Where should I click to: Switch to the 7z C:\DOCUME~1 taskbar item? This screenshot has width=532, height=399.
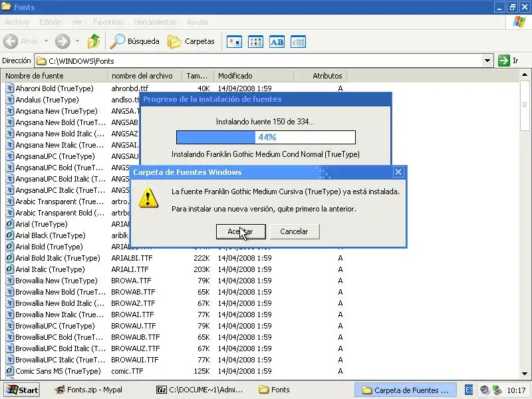[199, 390]
